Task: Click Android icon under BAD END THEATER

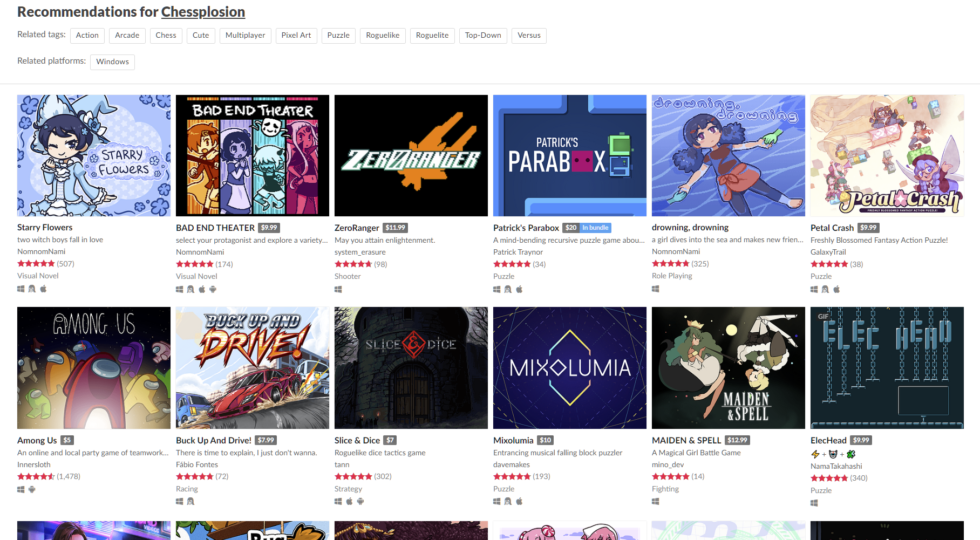Action: click(x=213, y=289)
